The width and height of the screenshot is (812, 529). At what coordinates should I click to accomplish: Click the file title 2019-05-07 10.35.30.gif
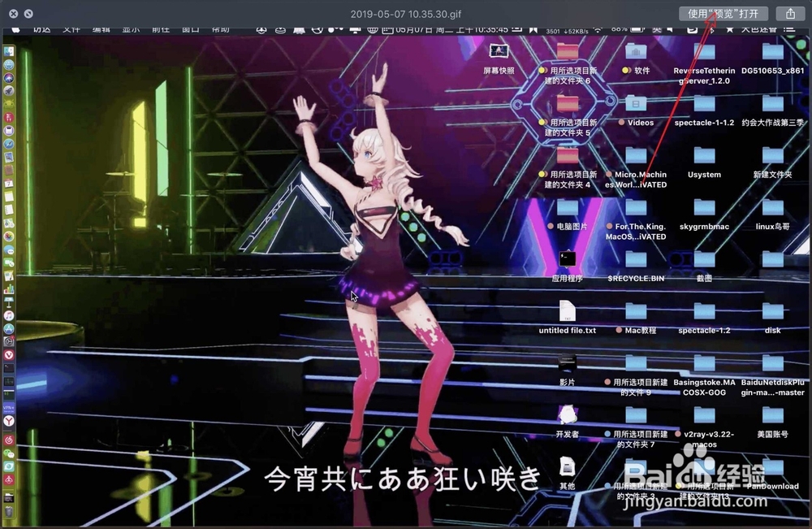405,14
